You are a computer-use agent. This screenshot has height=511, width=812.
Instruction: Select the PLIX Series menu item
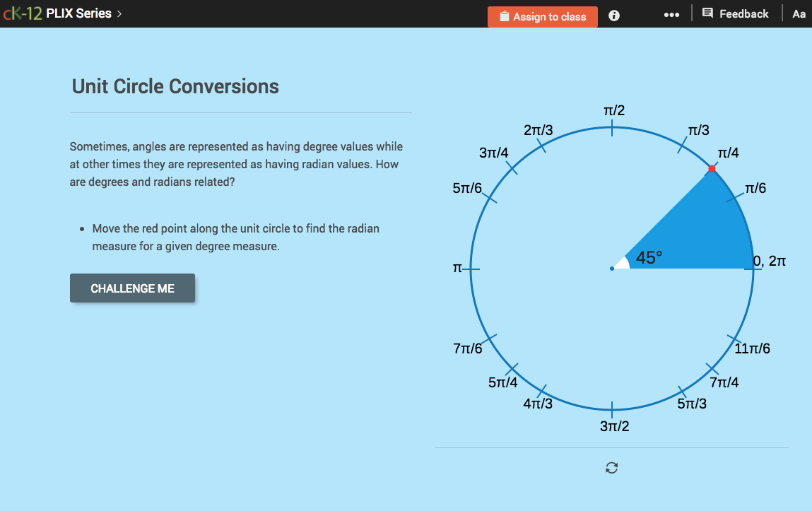tap(80, 13)
